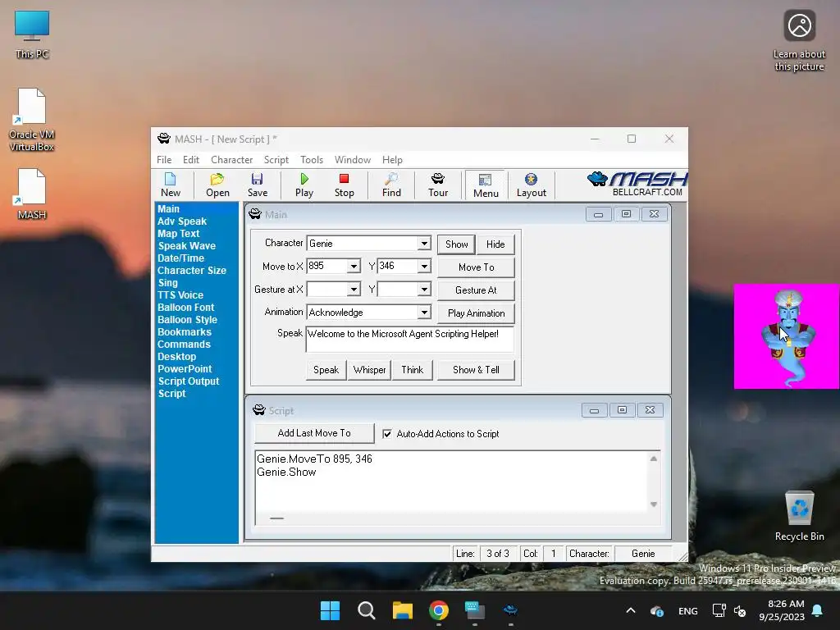The width and height of the screenshot is (840, 630).
Task: Show hidden system tray icons
Action: pos(631,610)
